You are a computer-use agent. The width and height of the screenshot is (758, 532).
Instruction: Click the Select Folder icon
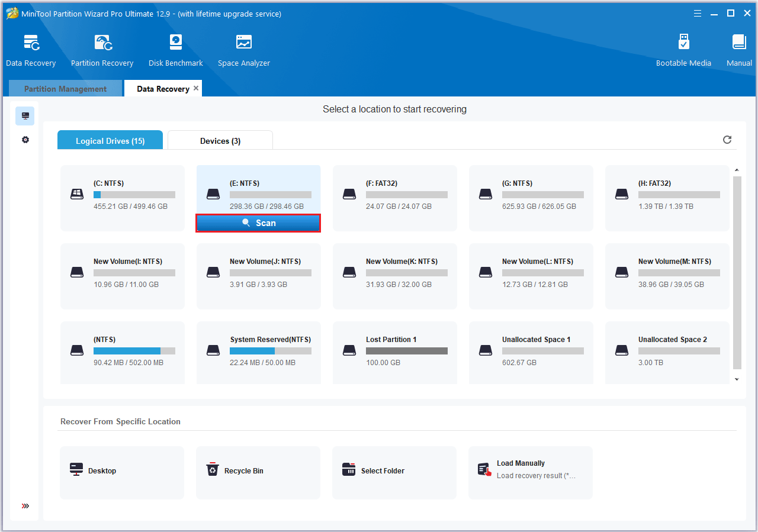[349, 470]
